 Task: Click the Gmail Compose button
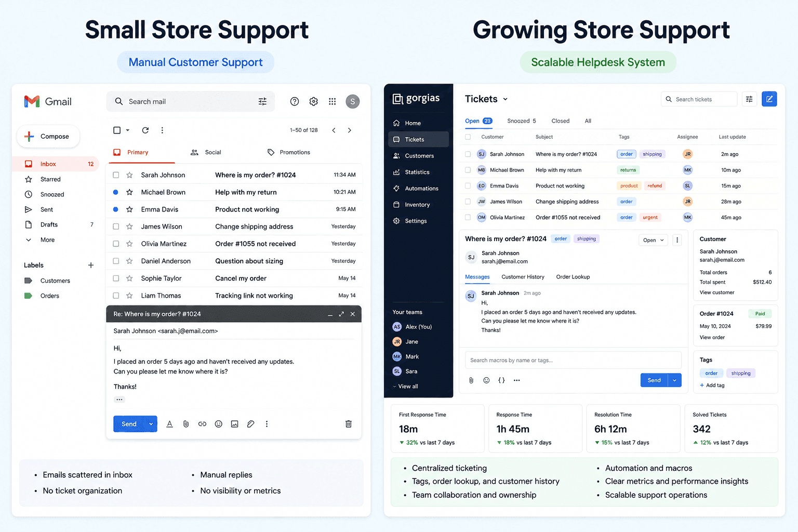click(48, 136)
